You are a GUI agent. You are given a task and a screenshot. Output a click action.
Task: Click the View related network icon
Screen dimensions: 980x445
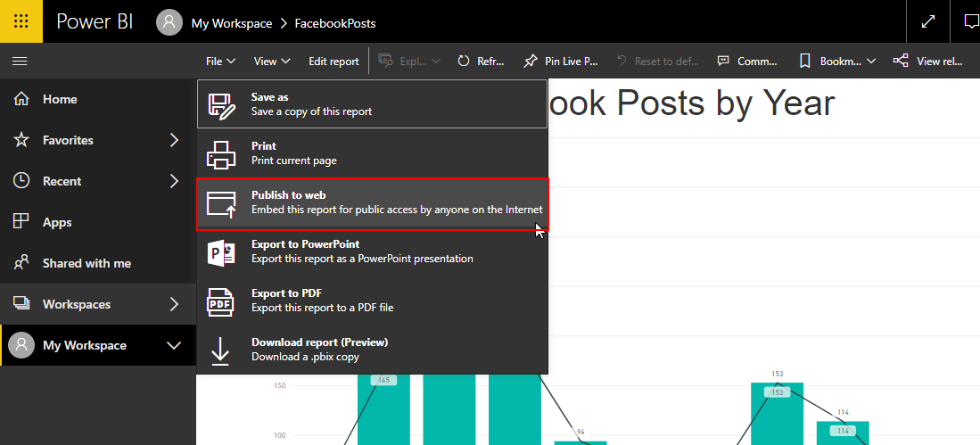click(x=901, y=61)
